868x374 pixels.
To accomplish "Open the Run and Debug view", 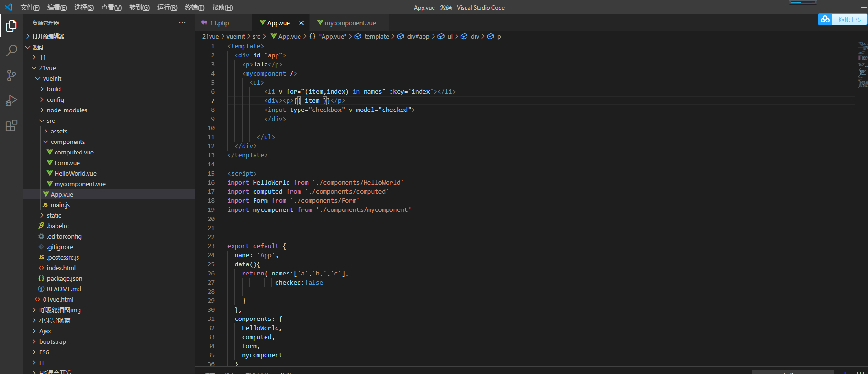I will (11, 100).
